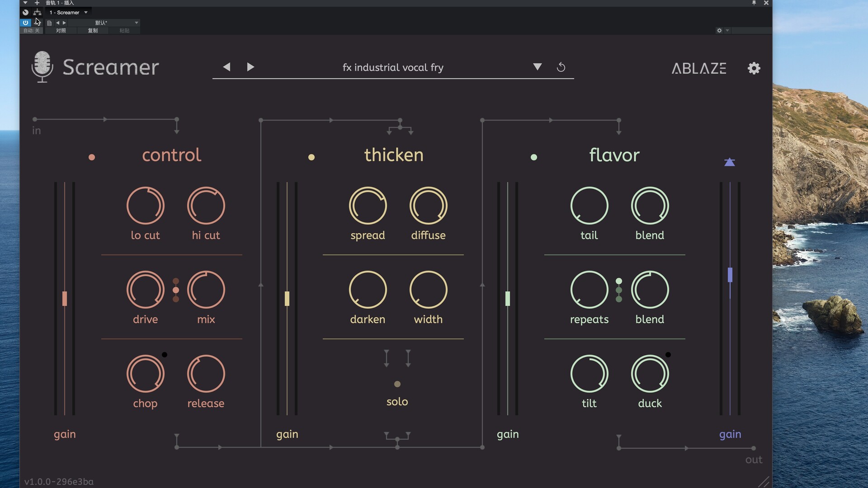Screen dimensions: 868x488
Task: Select the bottom repeats mode dot
Action: tap(619, 299)
